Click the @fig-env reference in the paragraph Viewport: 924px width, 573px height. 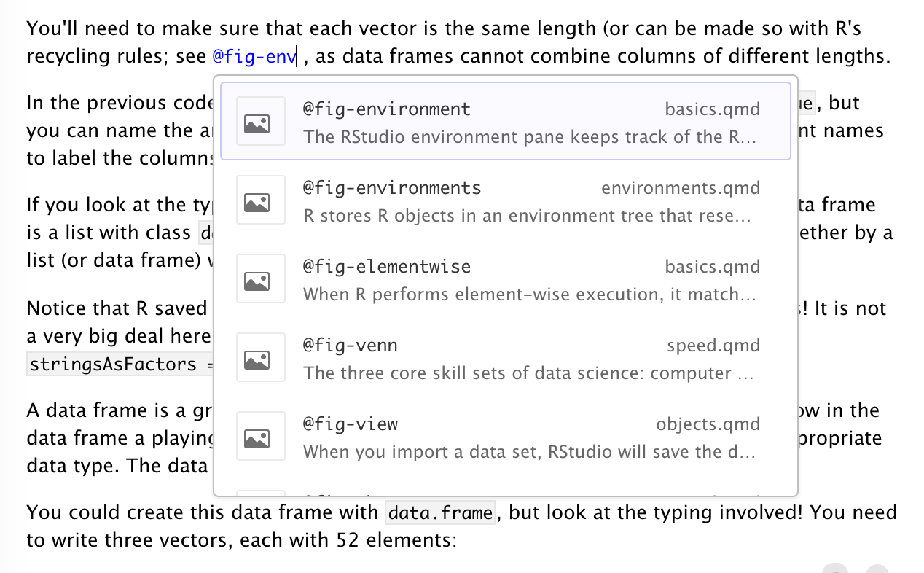251,56
